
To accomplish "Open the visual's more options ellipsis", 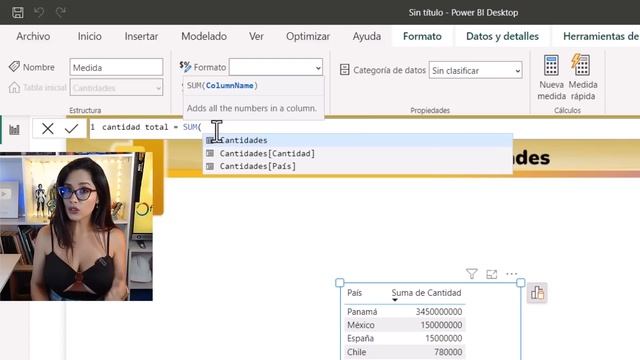I will [511, 274].
